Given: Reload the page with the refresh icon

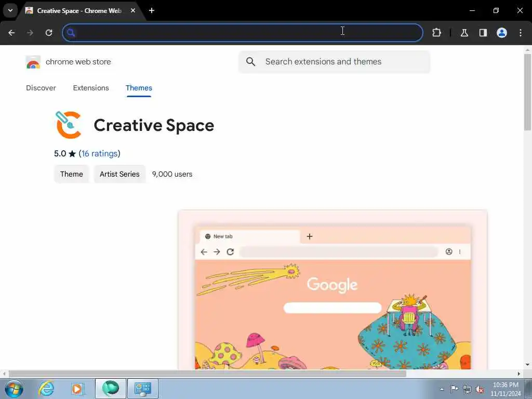Looking at the screenshot, I should pyautogui.click(x=49, y=33).
